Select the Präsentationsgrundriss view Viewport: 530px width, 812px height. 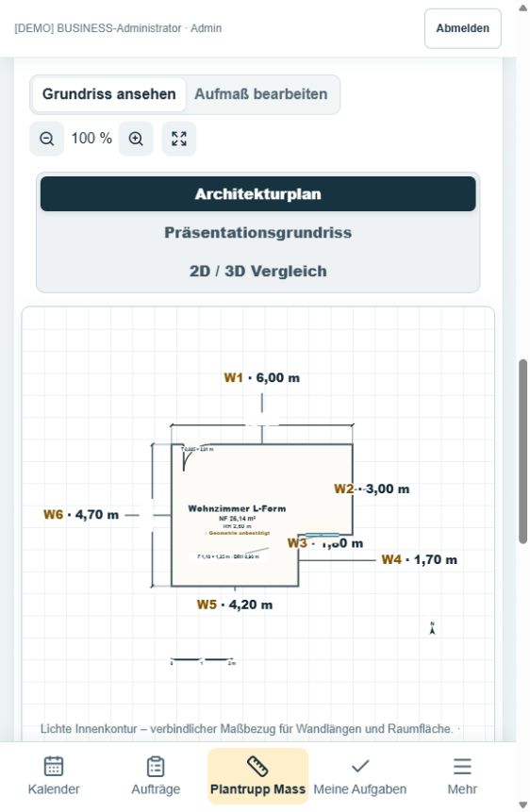(x=258, y=233)
